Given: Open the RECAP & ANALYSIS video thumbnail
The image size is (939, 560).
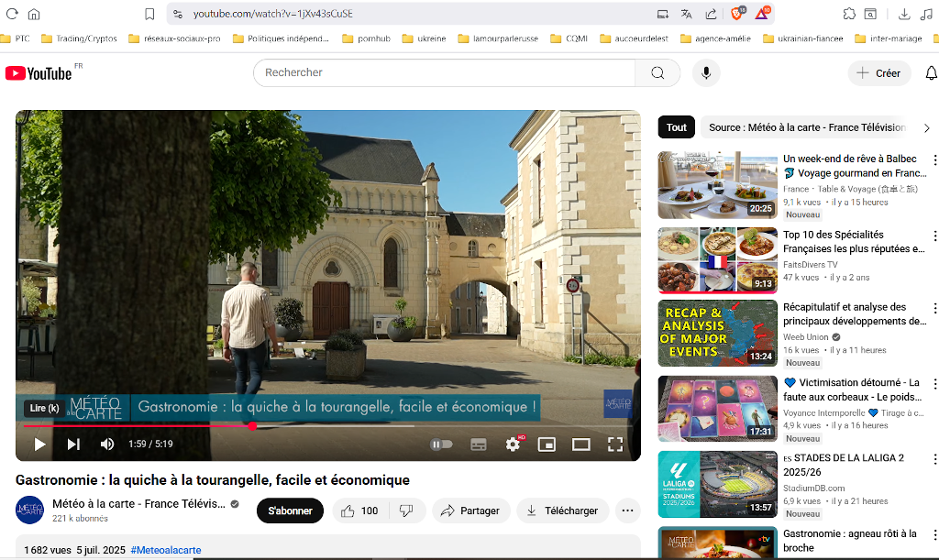Looking at the screenshot, I should (717, 333).
